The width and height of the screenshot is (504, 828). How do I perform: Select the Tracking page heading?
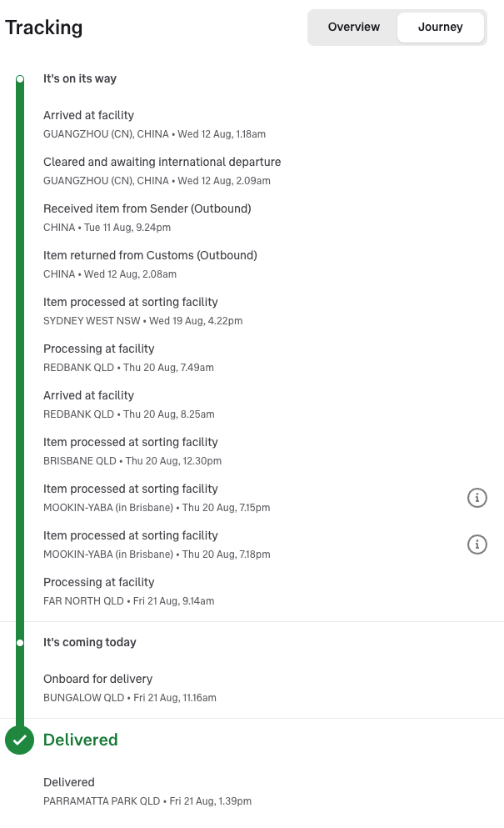click(x=44, y=28)
